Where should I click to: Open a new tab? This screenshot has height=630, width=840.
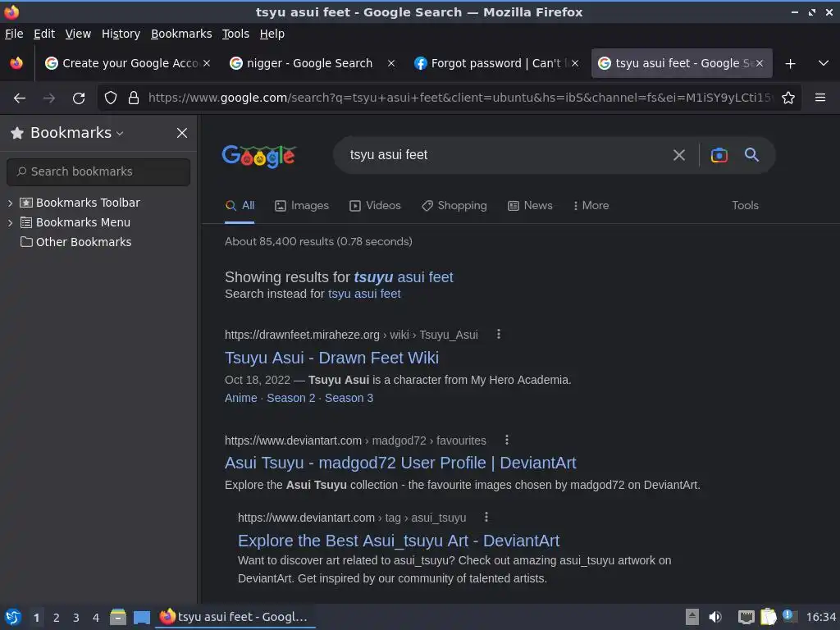point(790,64)
